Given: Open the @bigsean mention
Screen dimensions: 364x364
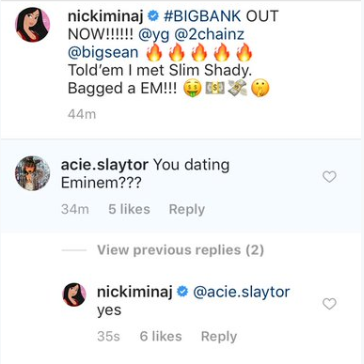Looking at the screenshot, I should [103, 53].
